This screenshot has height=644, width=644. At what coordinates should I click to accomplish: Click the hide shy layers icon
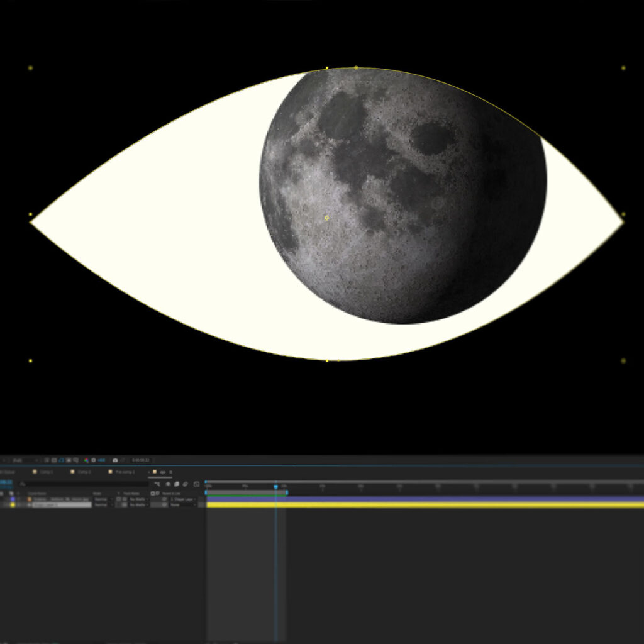(x=167, y=484)
